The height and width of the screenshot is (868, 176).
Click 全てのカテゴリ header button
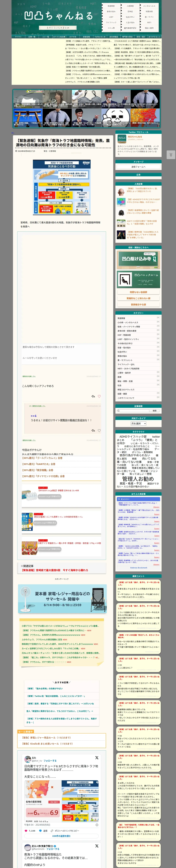(130, 28)
